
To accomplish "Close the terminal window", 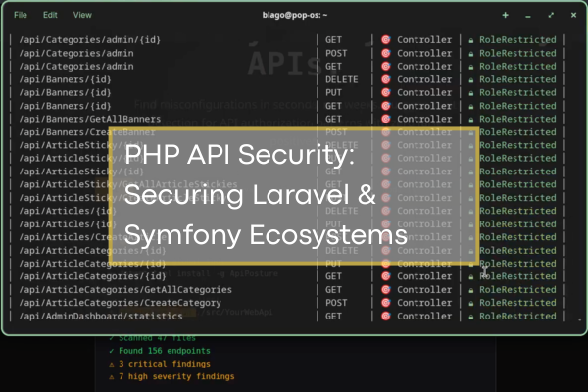I will coord(573,15).
